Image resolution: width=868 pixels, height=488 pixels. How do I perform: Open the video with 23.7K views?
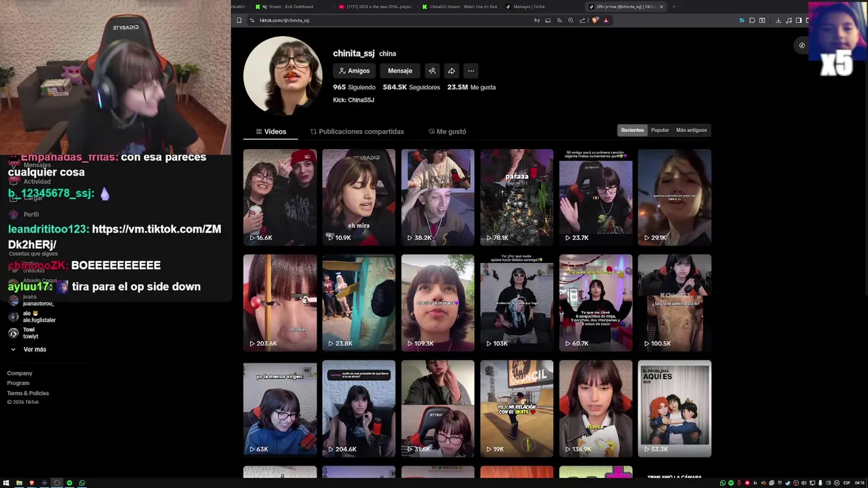595,197
